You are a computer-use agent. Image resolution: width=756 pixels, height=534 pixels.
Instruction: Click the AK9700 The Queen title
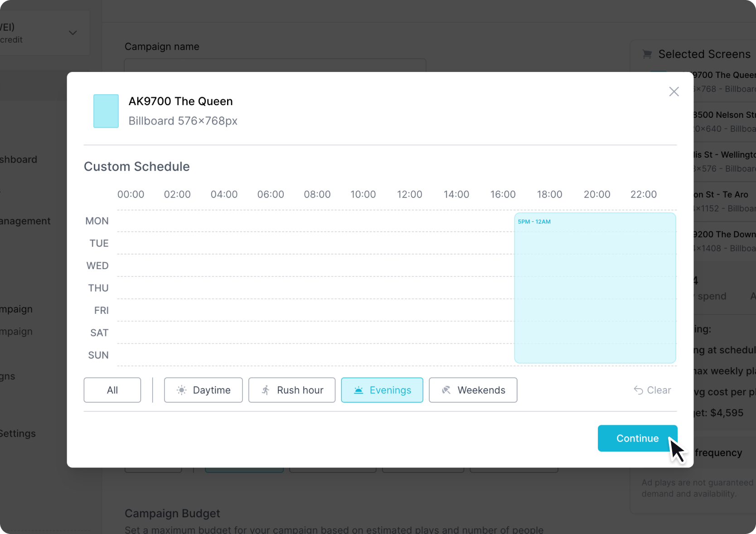[181, 101]
